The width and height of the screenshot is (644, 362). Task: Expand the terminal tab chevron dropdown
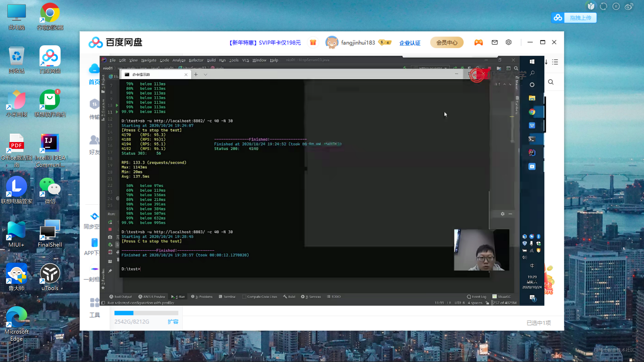[206, 75]
